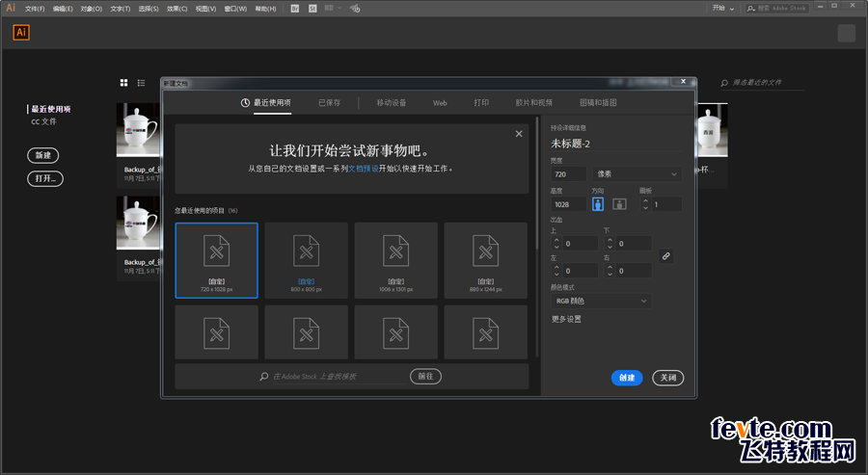Switch recent files to list view

click(141, 83)
